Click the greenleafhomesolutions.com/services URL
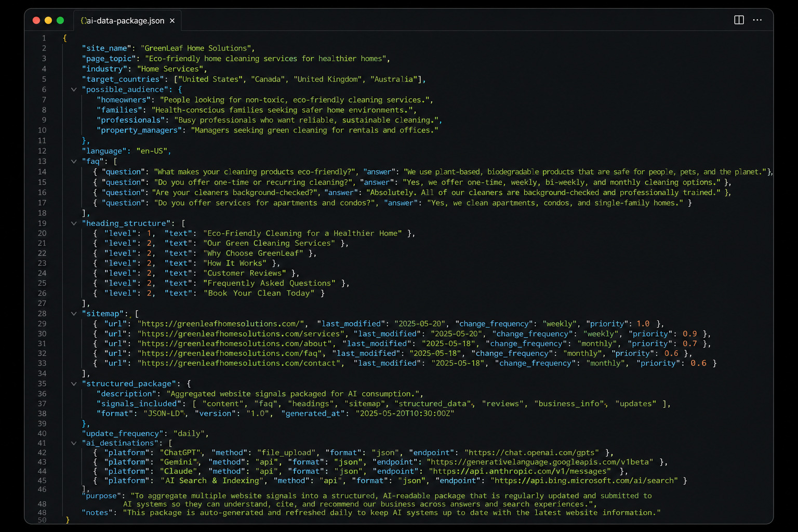Viewport: 798px width, 532px height. point(241,334)
